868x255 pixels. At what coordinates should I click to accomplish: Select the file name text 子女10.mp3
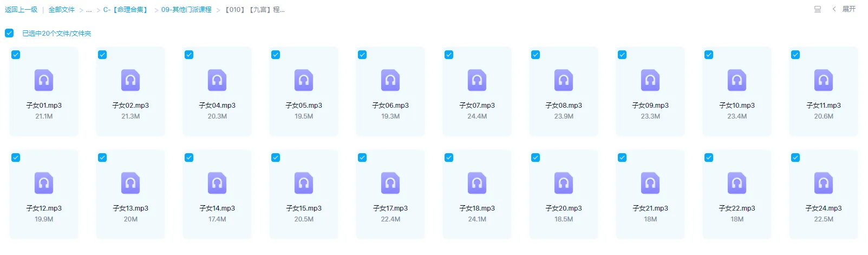(x=737, y=106)
